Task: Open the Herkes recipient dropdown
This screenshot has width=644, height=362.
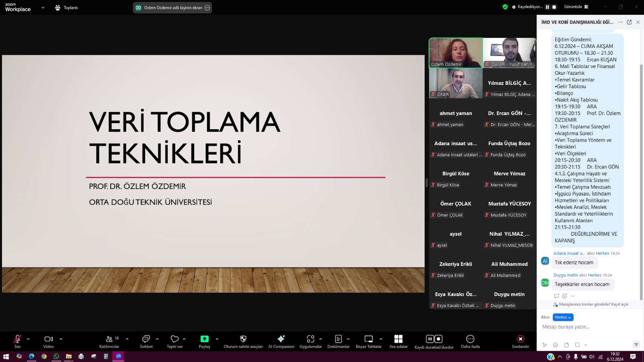Action: click(563, 317)
